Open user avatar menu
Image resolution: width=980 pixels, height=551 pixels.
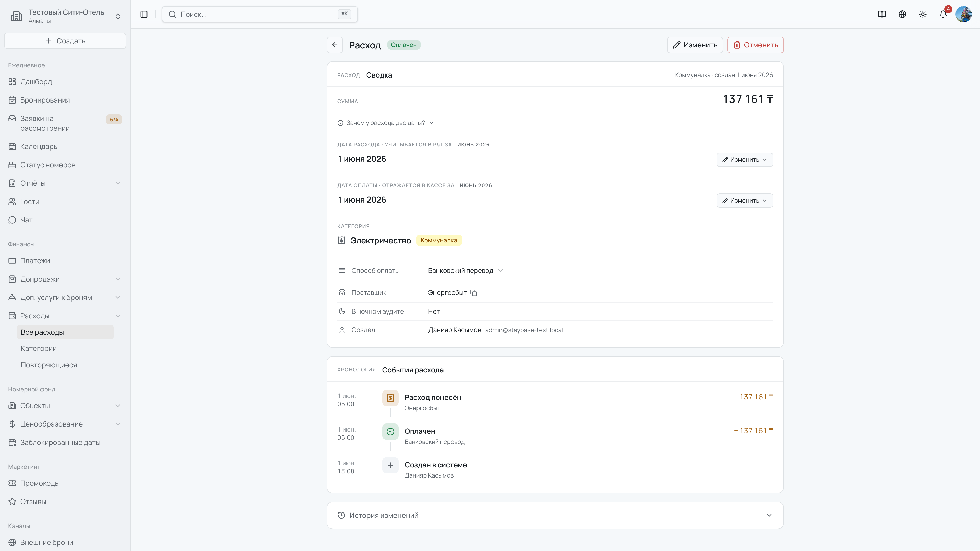point(964,14)
